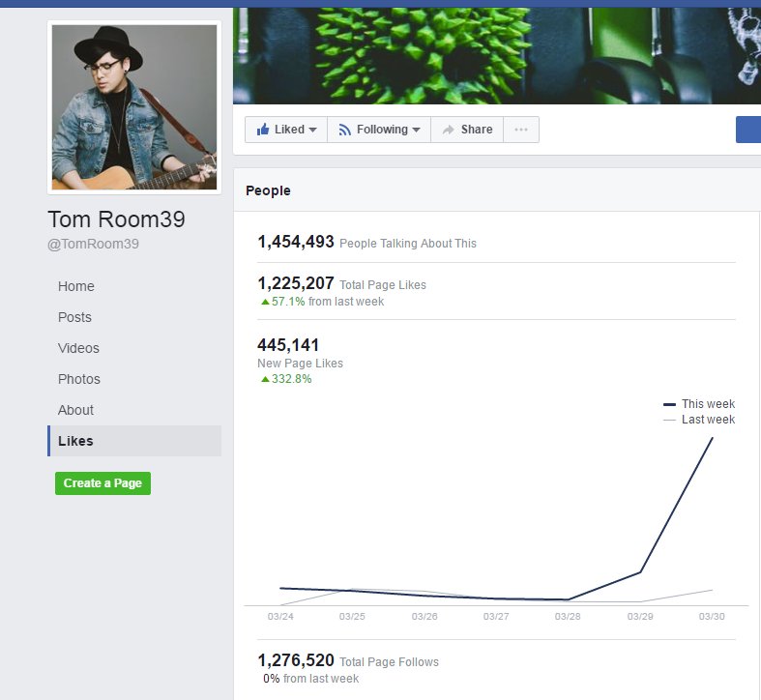Click the RSS feed icon beside Following
The width and height of the screenshot is (761, 700).
pyautogui.click(x=344, y=130)
